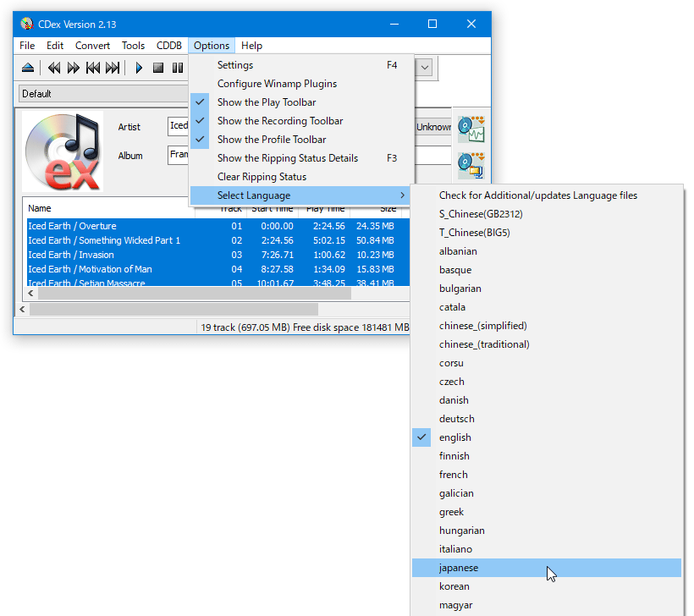This screenshot has height=616, width=694.
Task: Choose Show the Ripping Status Details
Action: (301, 158)
